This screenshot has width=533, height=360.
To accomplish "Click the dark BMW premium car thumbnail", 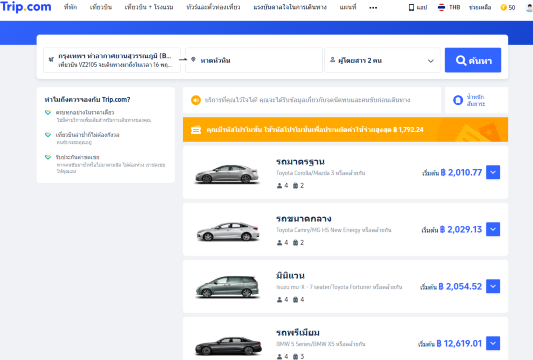I will click(x=228, y=345).
